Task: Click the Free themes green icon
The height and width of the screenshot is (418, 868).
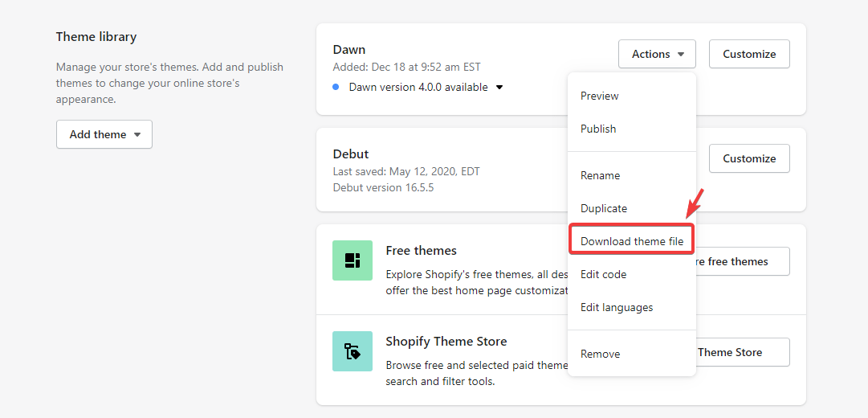Action: (x=352, y=260)
